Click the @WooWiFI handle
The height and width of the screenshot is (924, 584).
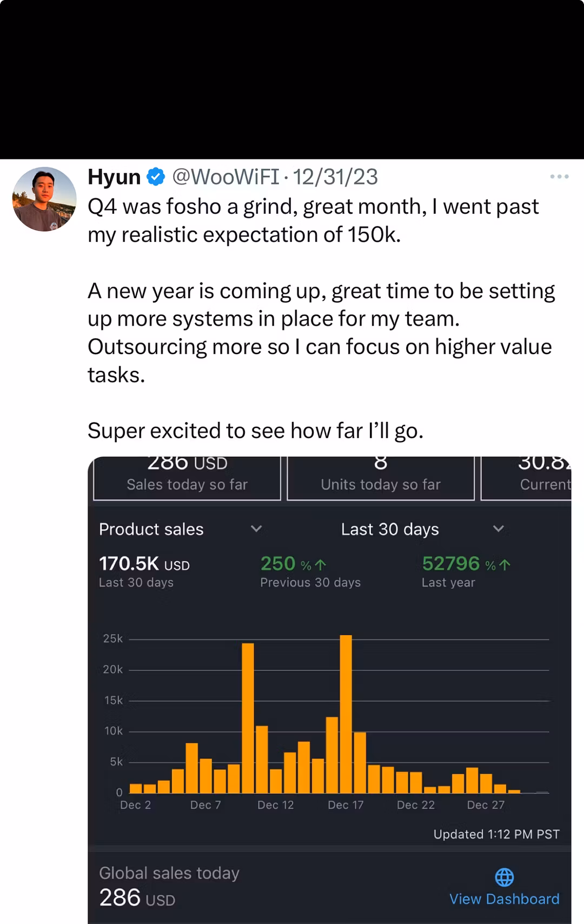click(x=225, y=177)
